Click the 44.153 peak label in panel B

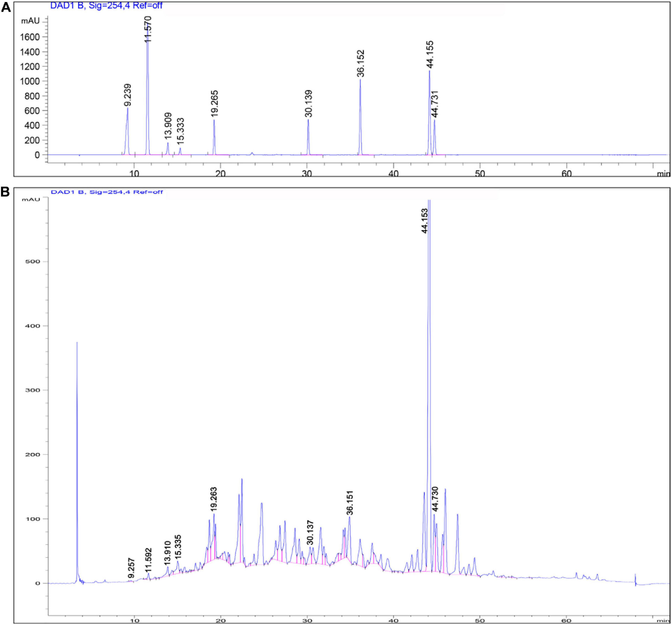[424, 221]
